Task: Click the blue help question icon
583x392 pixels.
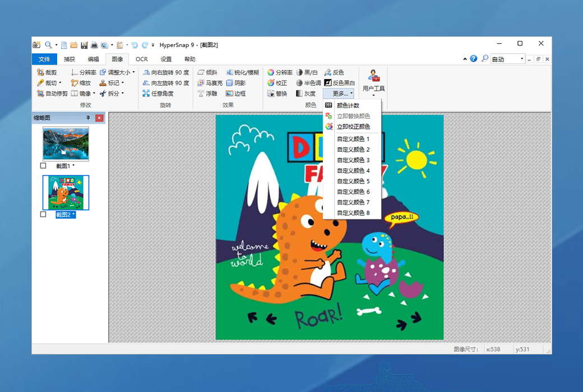Action: coord(474,59)
